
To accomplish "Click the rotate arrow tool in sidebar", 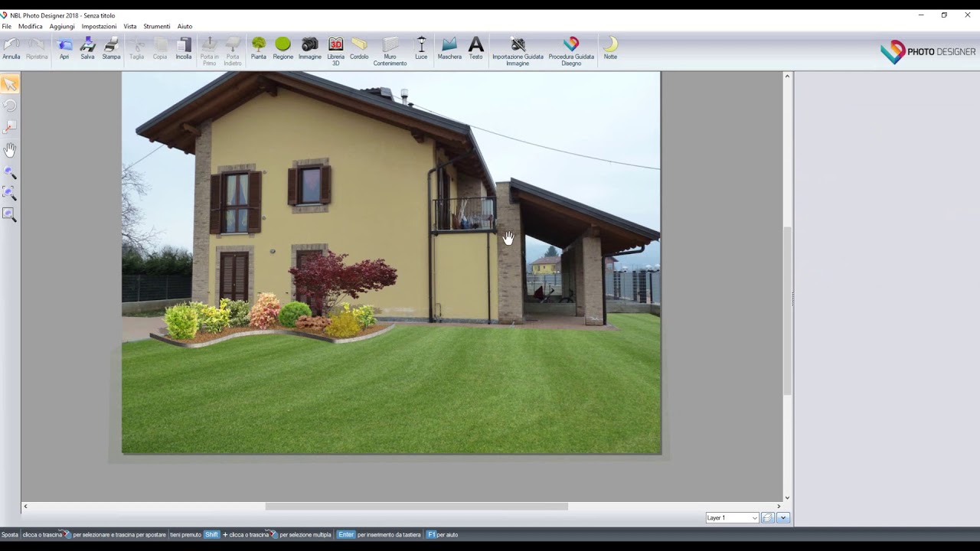I will pos(9,106).
